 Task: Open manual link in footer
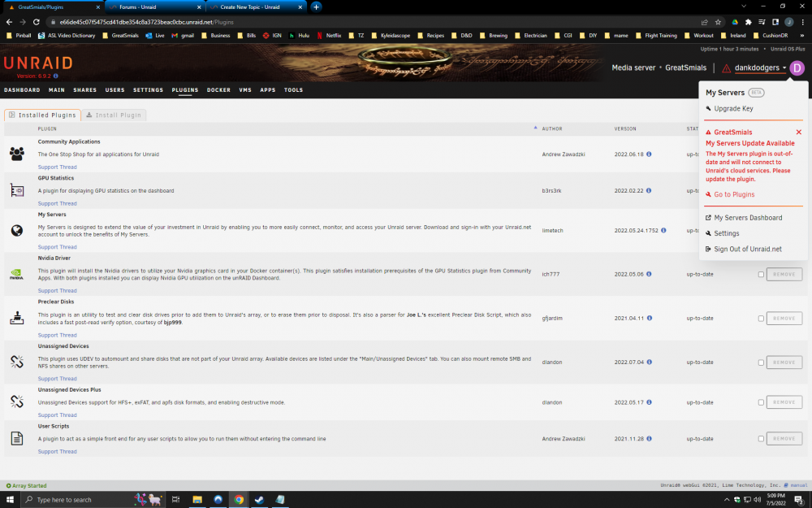(x=798, y=485)
